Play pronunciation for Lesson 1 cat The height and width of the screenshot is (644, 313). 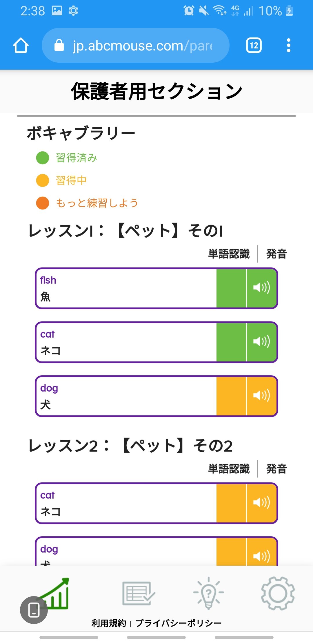pyautogui.click(x=262, y=342)
